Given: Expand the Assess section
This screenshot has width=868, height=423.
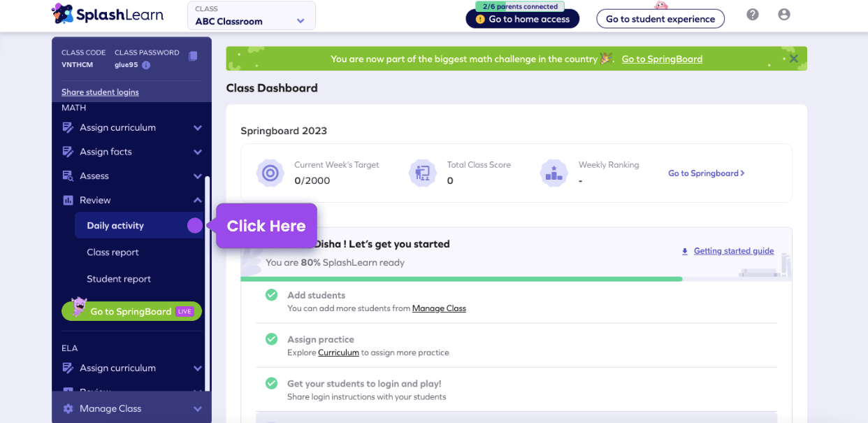Looking at the screenshot, I should click(x=198, y=175).
